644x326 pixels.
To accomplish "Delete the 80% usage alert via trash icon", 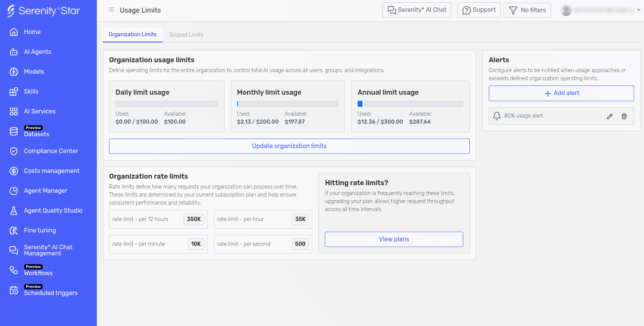I will [624, 116].
